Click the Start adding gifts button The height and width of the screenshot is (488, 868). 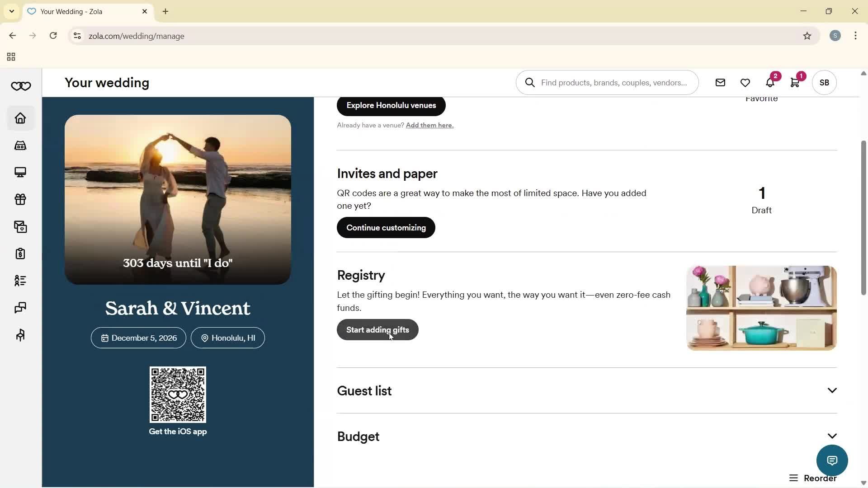pos(377,329)
